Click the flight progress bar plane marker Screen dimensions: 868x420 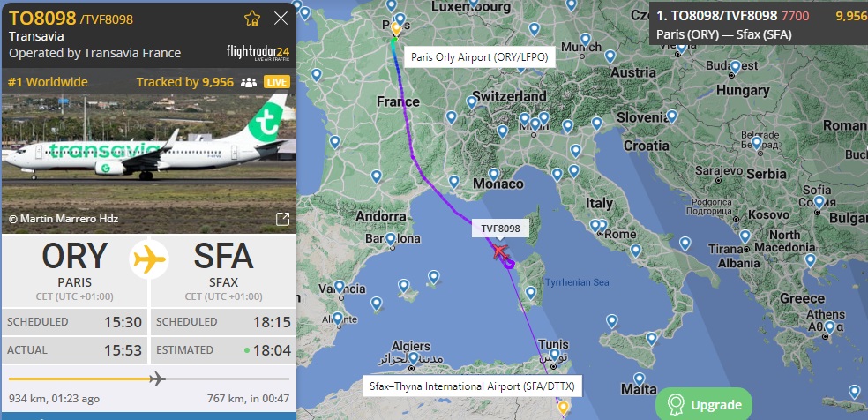coord(157,379)
